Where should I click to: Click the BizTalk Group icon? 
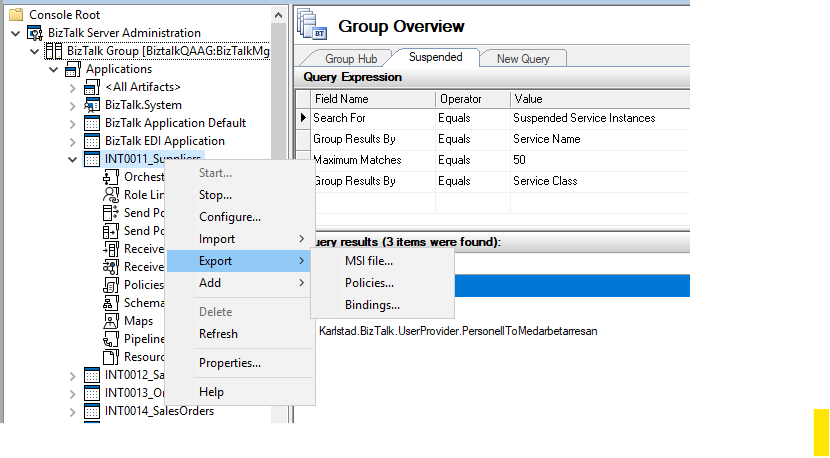[53, 51]
